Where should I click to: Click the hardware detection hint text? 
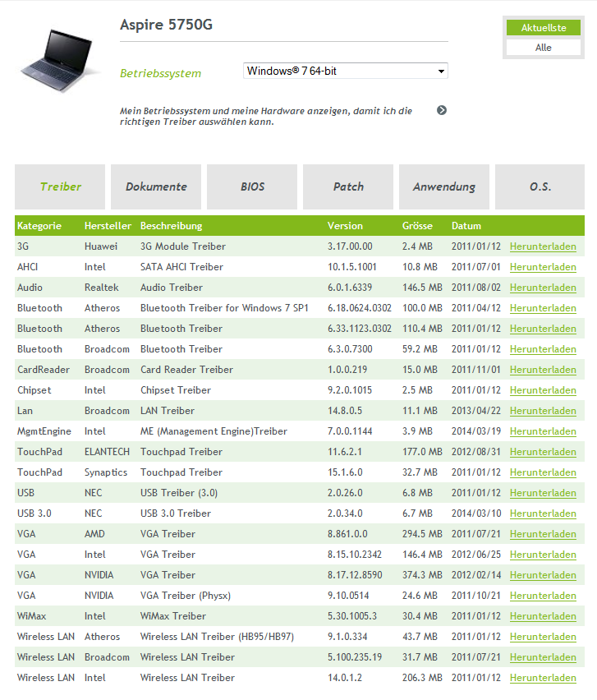[265, 116]
